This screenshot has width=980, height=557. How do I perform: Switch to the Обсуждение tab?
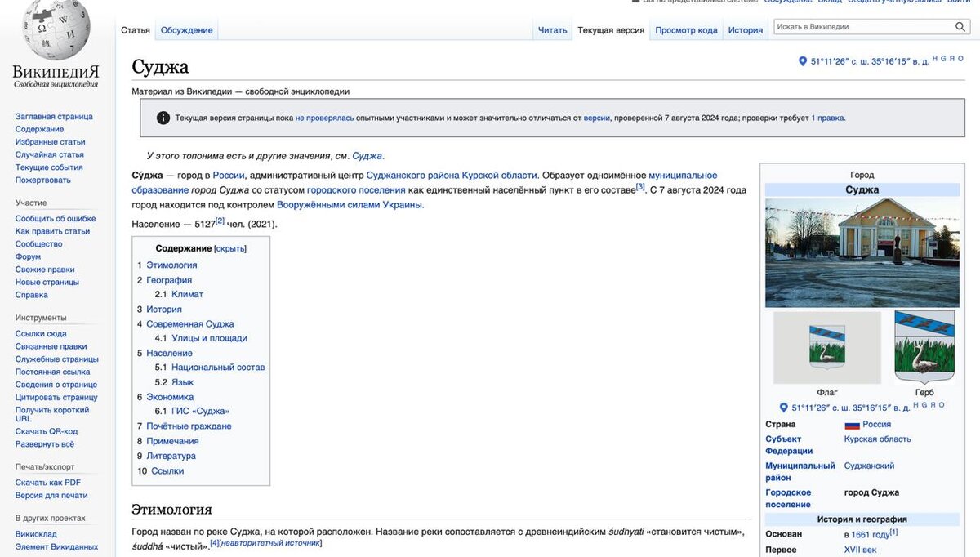(x=187, y=30)
